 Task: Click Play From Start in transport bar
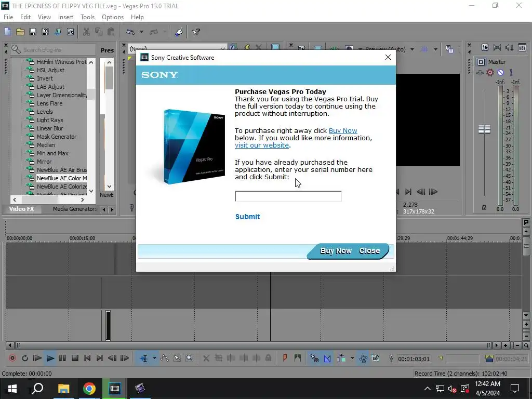pyautogui.click(x=37, y=358)
